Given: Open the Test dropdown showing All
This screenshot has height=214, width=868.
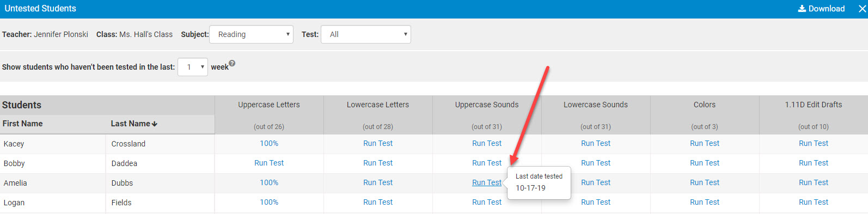Looking at the screenshot, I should 366,34.
